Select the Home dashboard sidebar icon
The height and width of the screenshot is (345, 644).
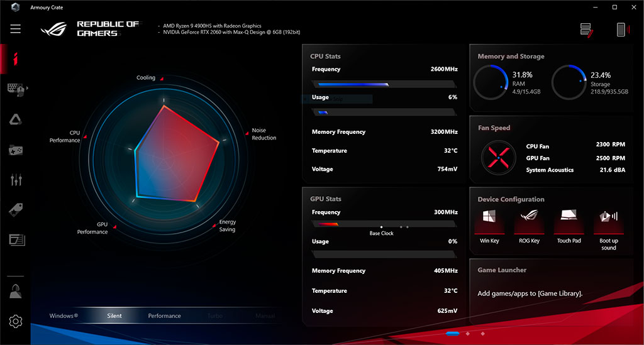pos(16,59)
